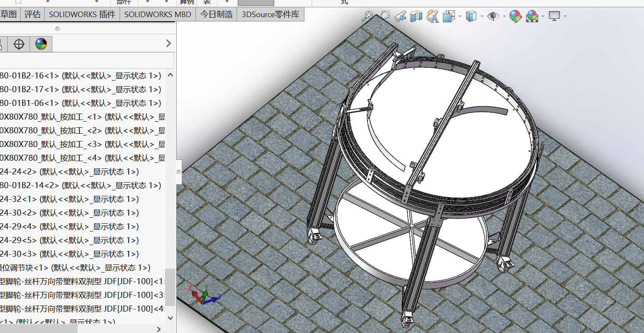Open the View Orientation dropdown arrow
This screenshot has width=644, height=333.
460,17
